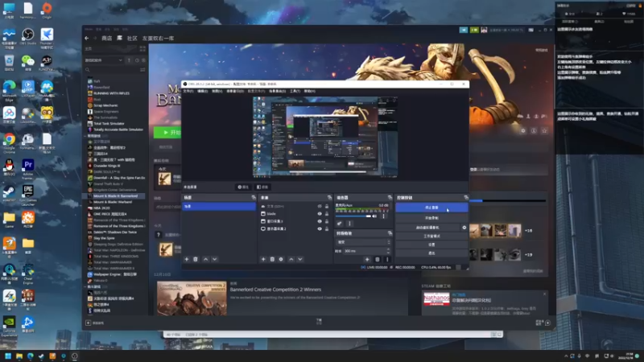Image resolution: width=644 pixels, height=362 pixels.
Task: Click Steam library search field
Action: point(112,70)
